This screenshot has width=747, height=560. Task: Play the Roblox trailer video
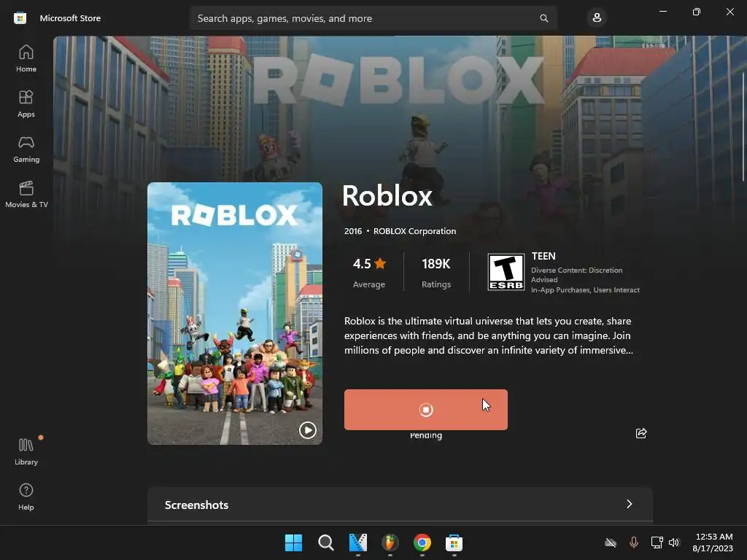(x=307, y=430)
